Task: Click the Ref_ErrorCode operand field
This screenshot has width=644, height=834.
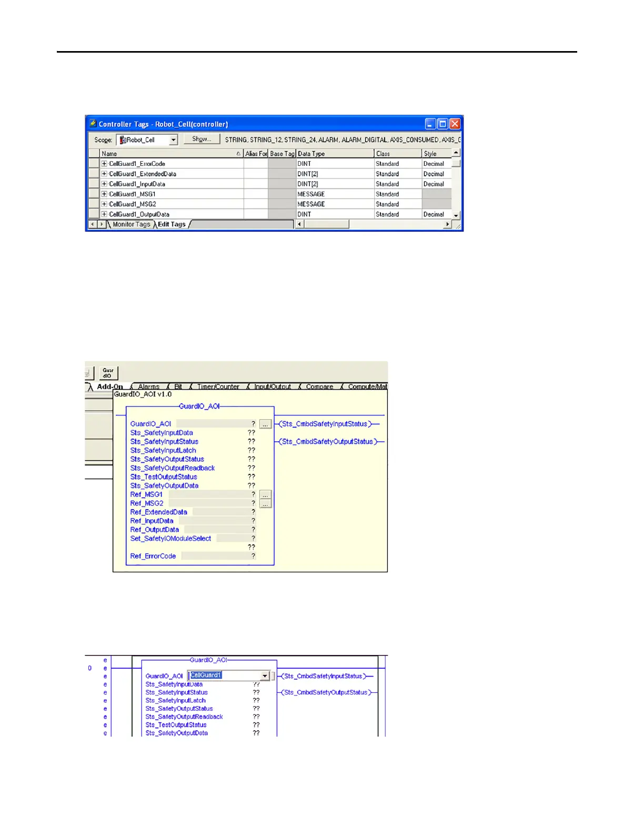Action: 219,556
